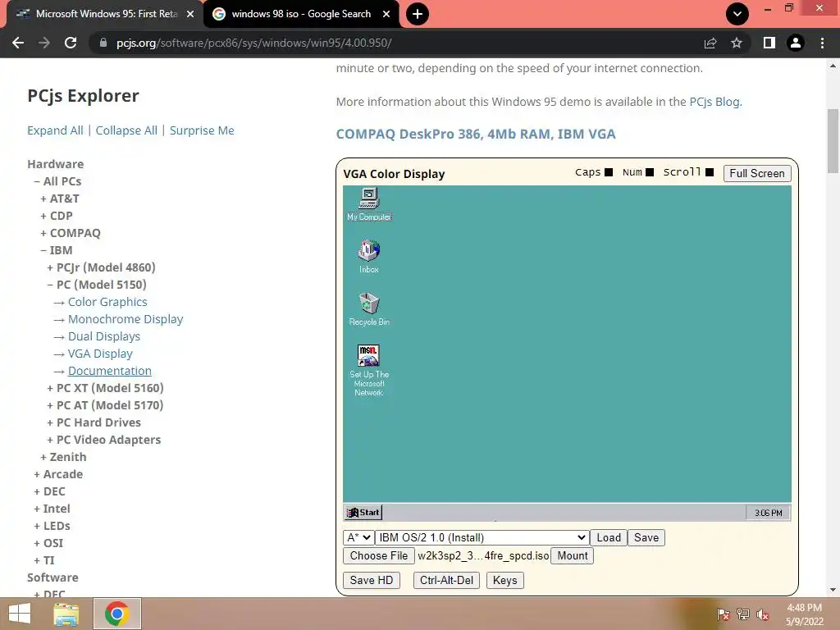The width and height of the screenshot is (840, 630).
Task: Open the Chrome profile menu
Action: click(796, 43)
